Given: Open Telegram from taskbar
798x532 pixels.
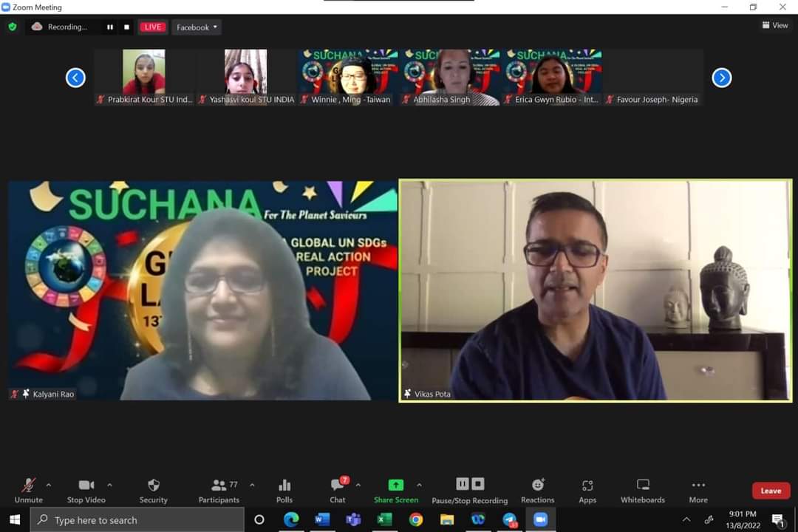Looking at the screenshot, I should (509, 519).
